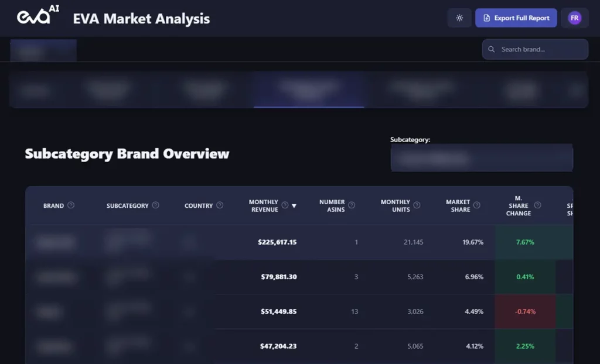Click the help icon next to Monthly Units

[x=417, y=205]
